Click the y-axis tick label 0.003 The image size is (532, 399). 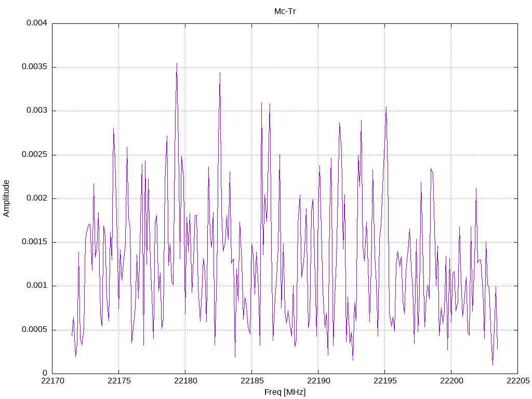pyautogui.click(x=37, y=111)
